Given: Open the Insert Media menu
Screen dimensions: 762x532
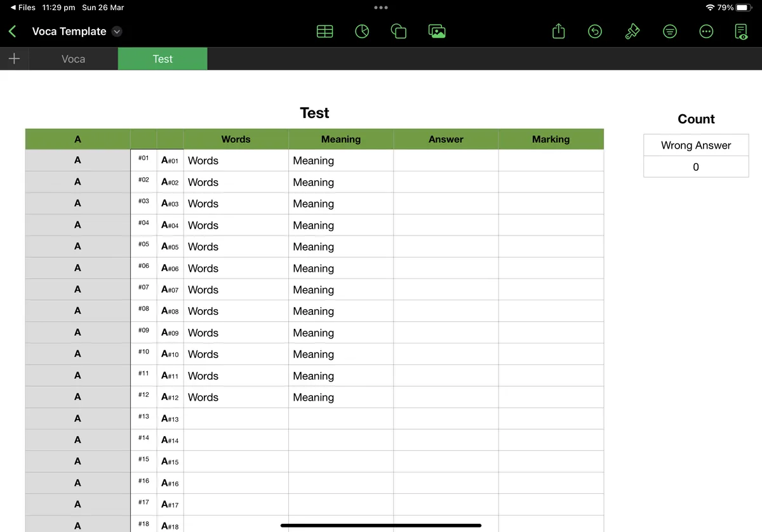Looking at the screenshot, I should click(437, 31).
